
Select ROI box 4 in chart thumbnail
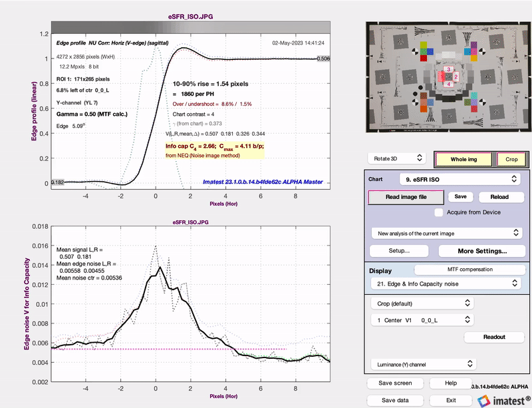[x=448, y=84]
